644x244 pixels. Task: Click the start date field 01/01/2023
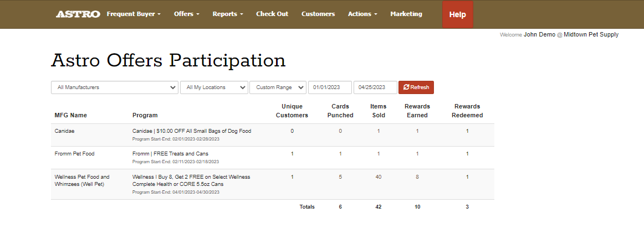tap(330, 87)
